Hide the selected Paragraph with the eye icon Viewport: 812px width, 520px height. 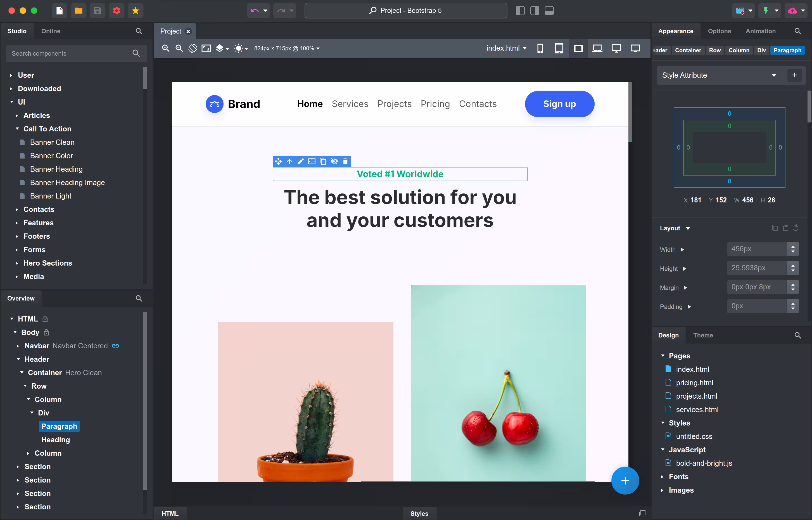point(334,161)
